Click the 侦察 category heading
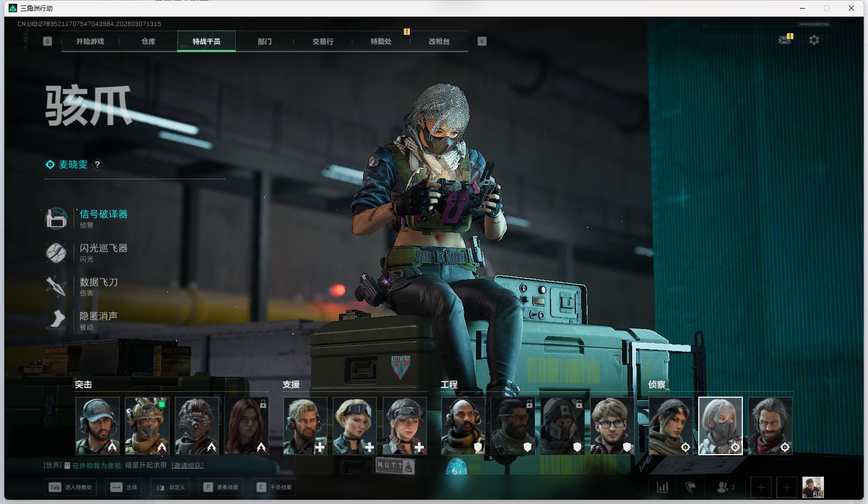The image size is (868, 504). 657,384
